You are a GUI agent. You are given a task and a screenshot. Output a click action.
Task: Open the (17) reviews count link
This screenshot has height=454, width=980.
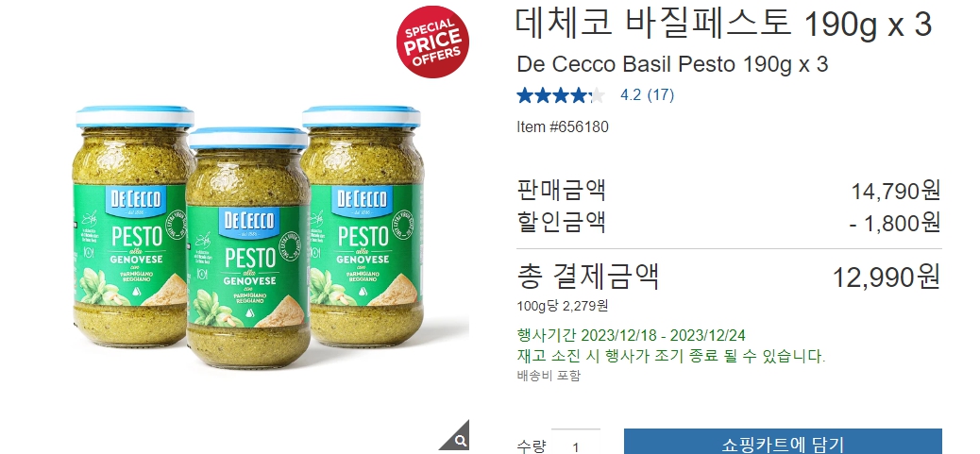pos(660,95)
